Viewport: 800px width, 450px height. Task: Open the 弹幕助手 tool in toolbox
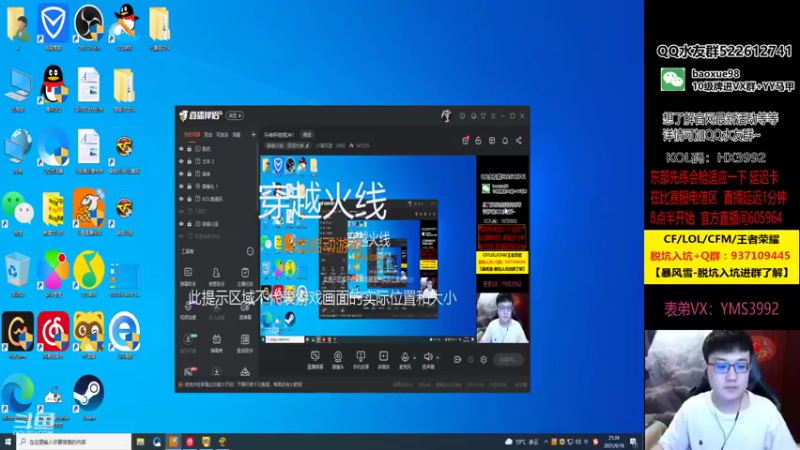point(188,276)
